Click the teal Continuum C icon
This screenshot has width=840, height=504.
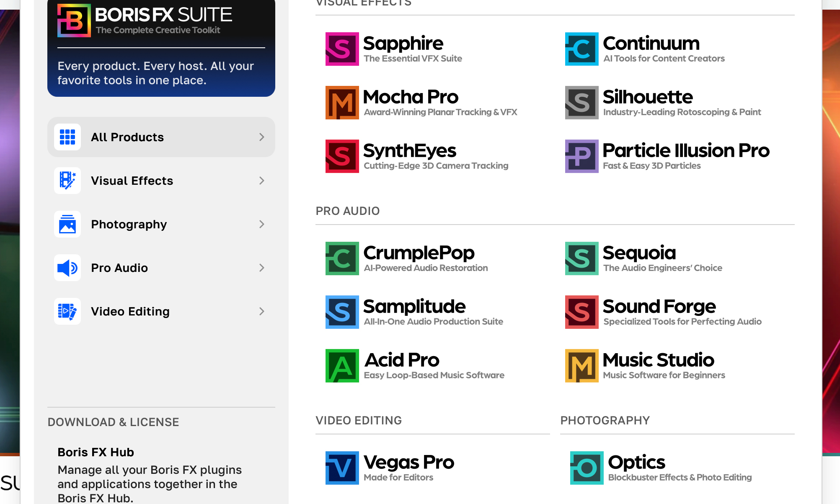(x=582, y=49)
